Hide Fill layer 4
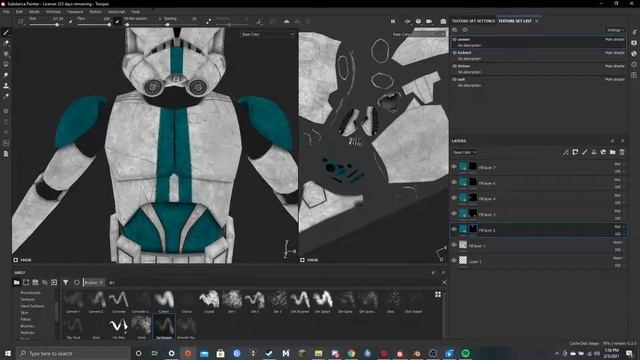Viewport: 640px width, 360px height. (x=454, y=198)
